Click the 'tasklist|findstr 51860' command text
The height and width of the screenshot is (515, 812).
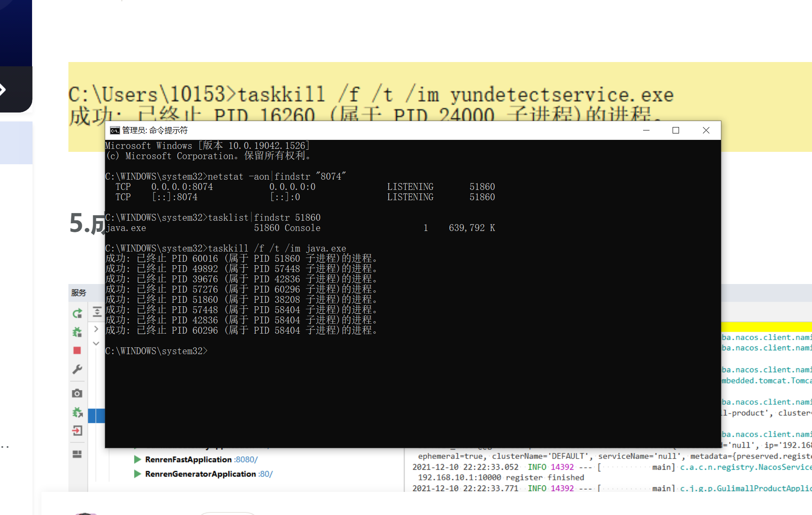coord(264,218)
